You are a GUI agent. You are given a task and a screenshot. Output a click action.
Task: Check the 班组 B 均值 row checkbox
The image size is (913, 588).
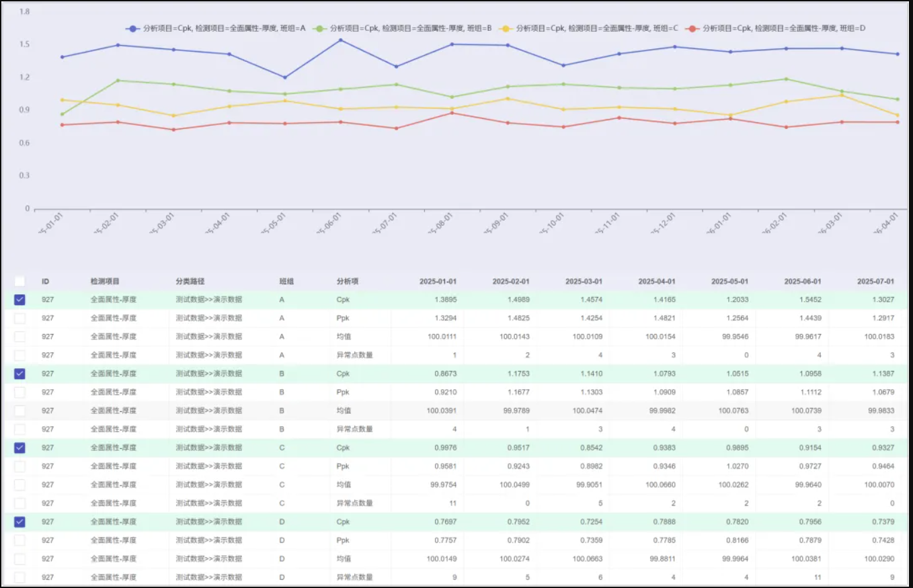click(x=19, y=411)
